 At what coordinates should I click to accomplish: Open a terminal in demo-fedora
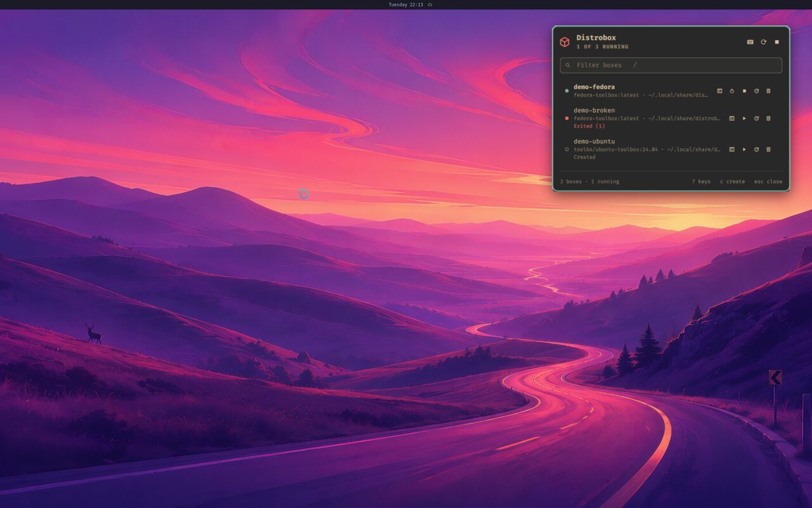click(720, 91)
